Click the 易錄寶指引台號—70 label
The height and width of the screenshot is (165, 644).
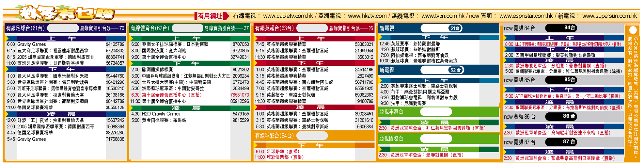point(102,28)
